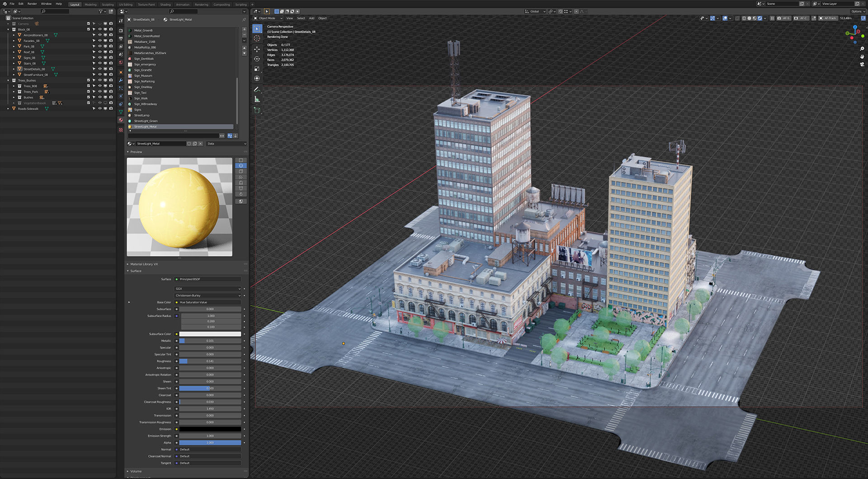
Task: Open the File menu
Action: click(12, 4)
